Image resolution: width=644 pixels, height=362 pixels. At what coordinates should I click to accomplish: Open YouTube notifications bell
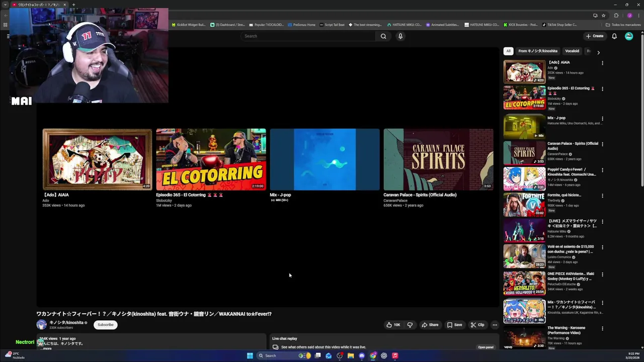pyautogui.click(x=614, y=36)
